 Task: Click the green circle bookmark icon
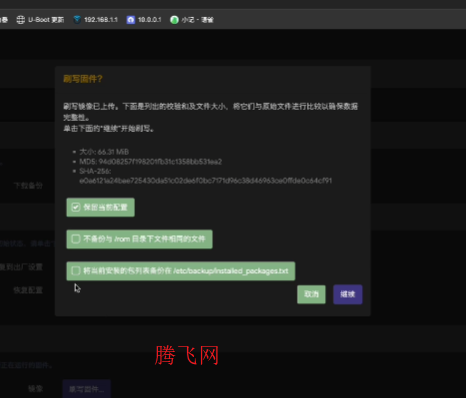[x=174, y=20]
